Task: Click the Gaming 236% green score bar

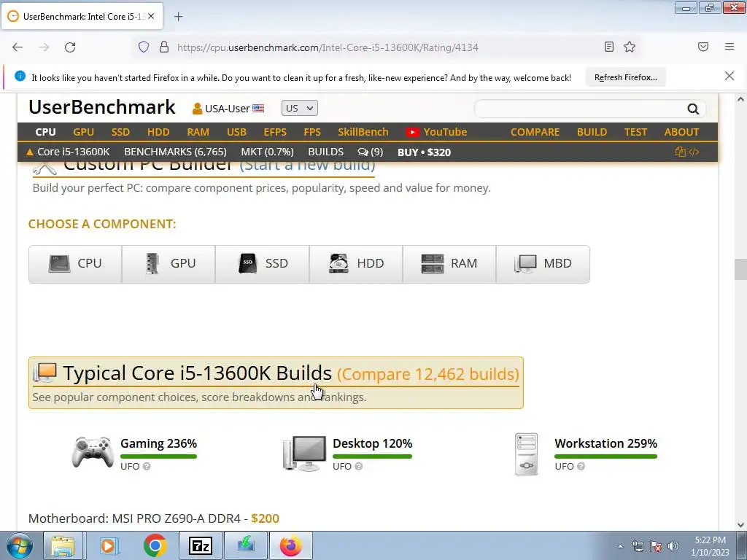Action: pyautogui.click(x=158, y=456)
